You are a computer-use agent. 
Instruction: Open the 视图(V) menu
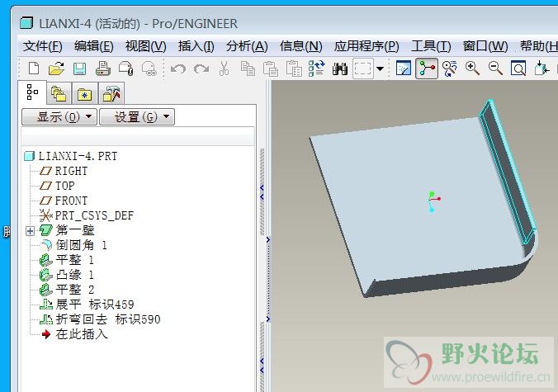pyautogui.click(x=146, y=46)
